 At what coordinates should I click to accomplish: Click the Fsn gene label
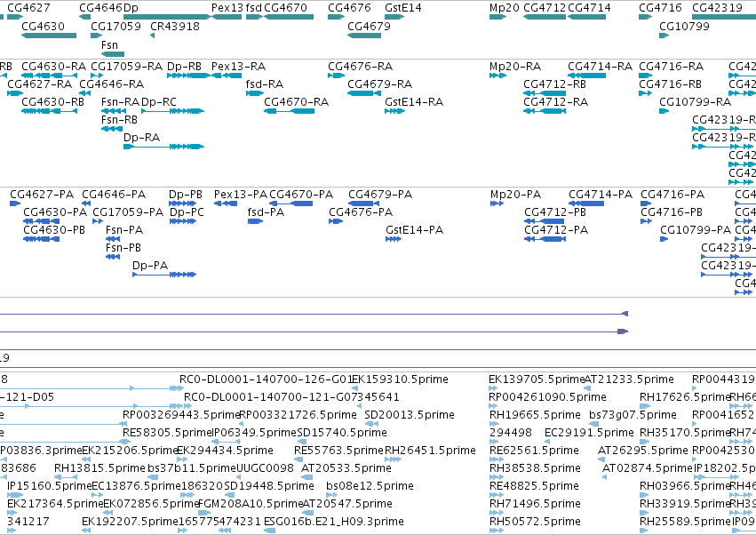click(x=109, y=44)
